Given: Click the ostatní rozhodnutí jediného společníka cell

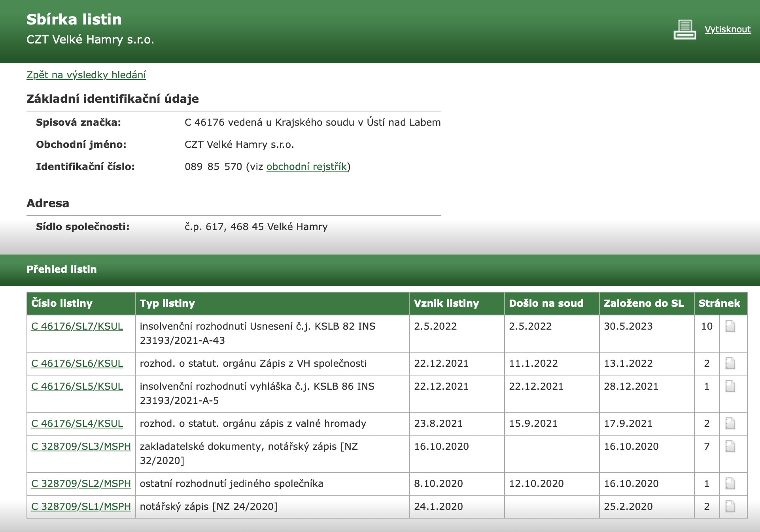Looking at the screenshot, I should click(x=272, y=484).
